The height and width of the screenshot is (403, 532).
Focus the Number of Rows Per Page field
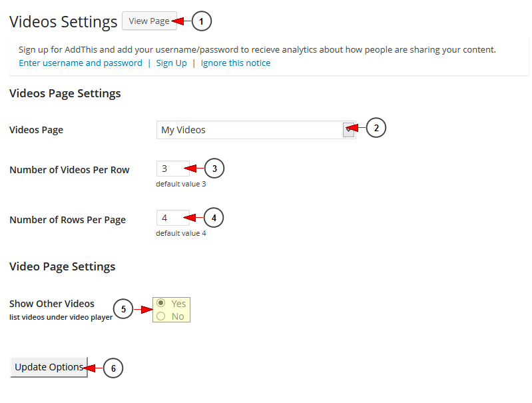pos(172,218)
